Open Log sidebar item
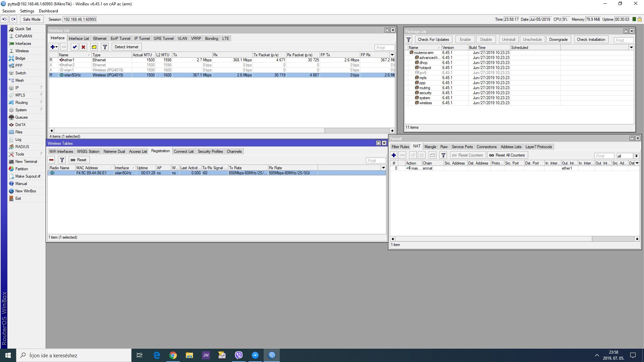This screenshot has height=362, width=644. click(x=18, y=139)
